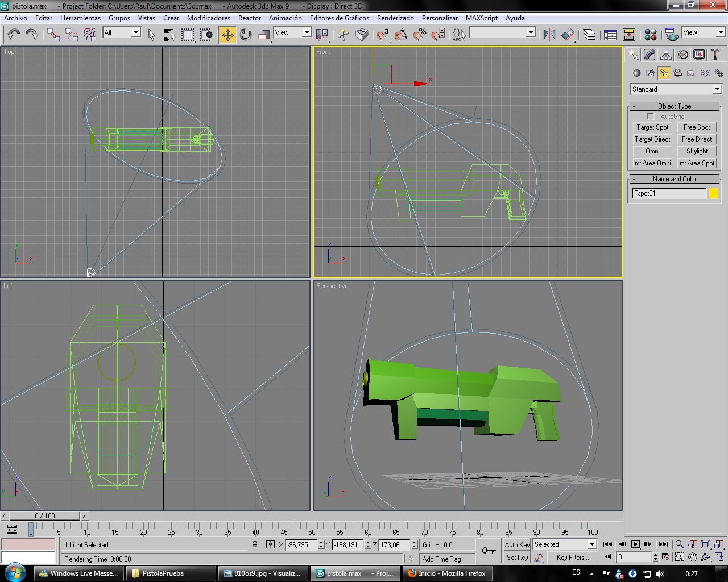Image resolution: width=728 pixels, height=582 pixels.
Task: Click the Render Scene teapot icon
Action: (672, 35)
